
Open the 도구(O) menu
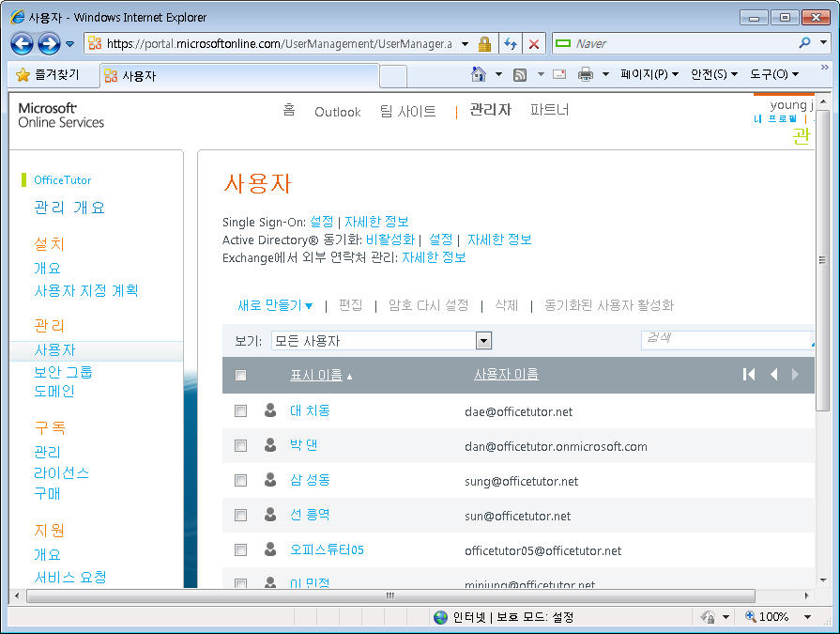(x=774, y=74)
